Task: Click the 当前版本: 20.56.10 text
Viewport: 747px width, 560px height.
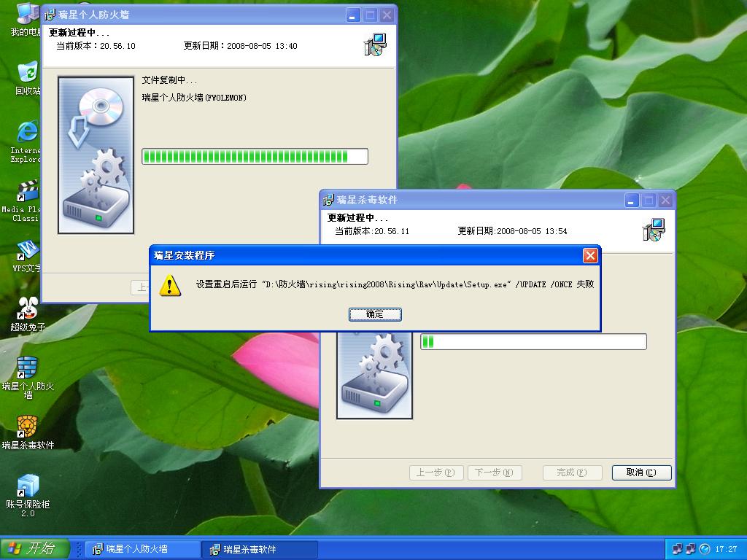Action: tap(96, 46)
